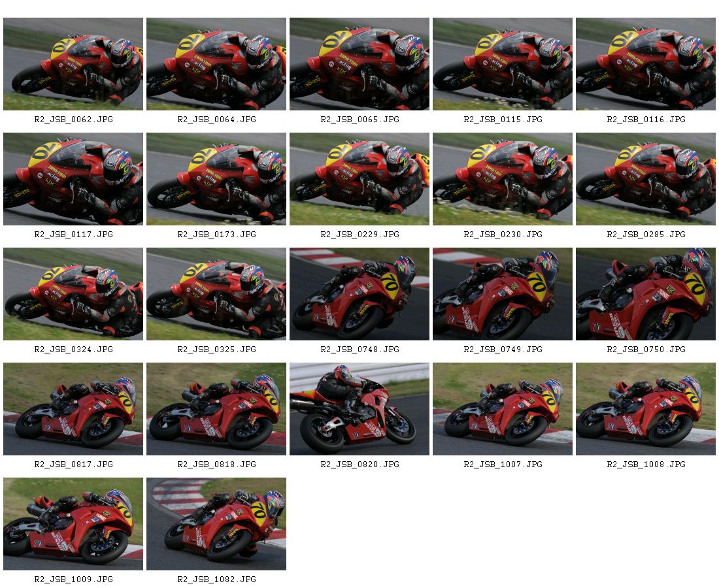Open the last thumbnail R2_JSB_1082.JPG
719x588 pixels.
(216, 524)
